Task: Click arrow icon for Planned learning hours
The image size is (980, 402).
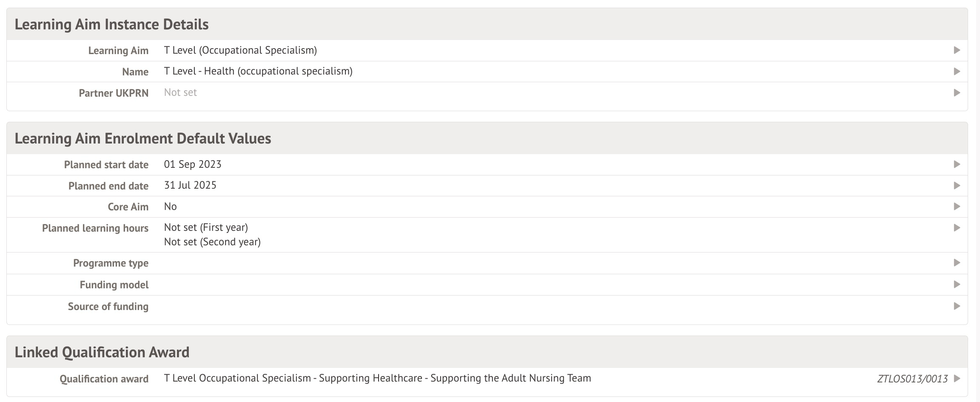Action: coord(957,228)
